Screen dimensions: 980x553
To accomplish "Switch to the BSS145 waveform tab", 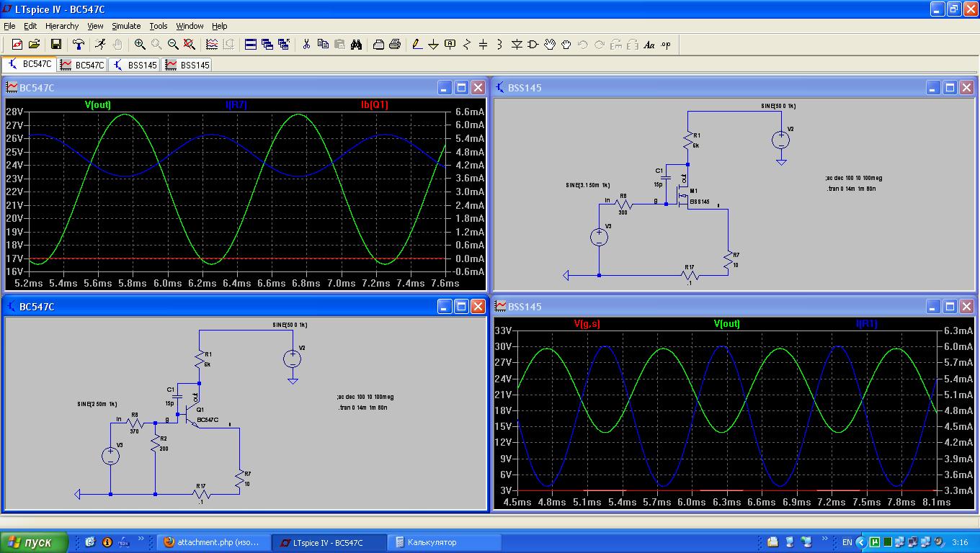I will [187, 65].
